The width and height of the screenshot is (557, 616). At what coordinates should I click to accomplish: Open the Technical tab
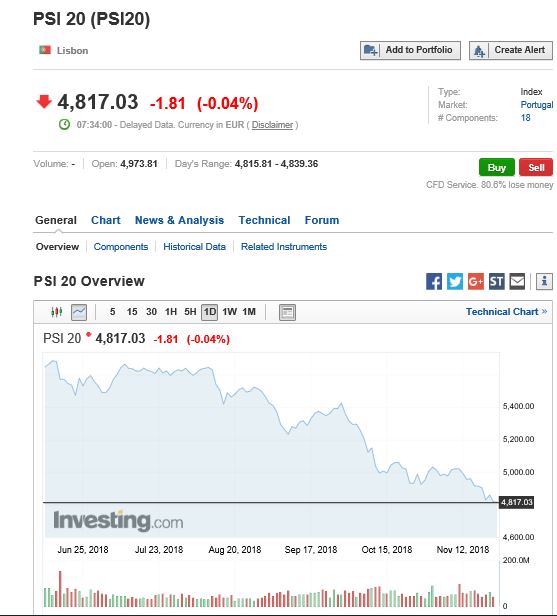point(264,220)
